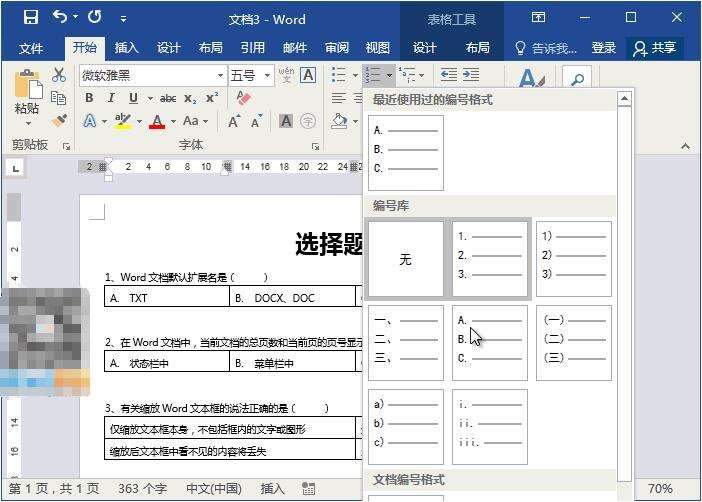The height and width of the screenshot is (502, 702).
Task: Click the Redo/Repeat icon
Action: (x=94, y=17)
